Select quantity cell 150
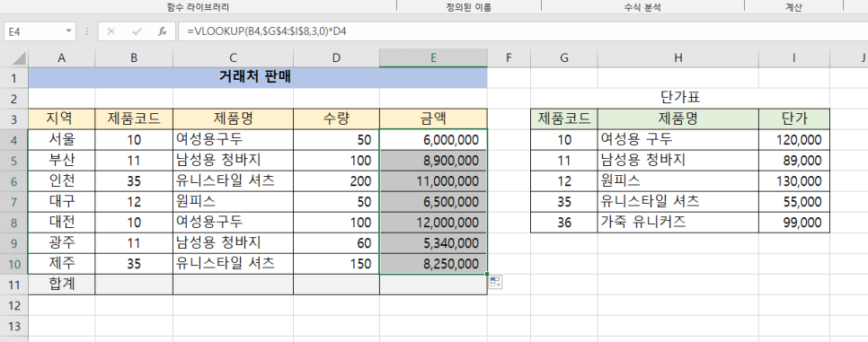 [337, 263]
